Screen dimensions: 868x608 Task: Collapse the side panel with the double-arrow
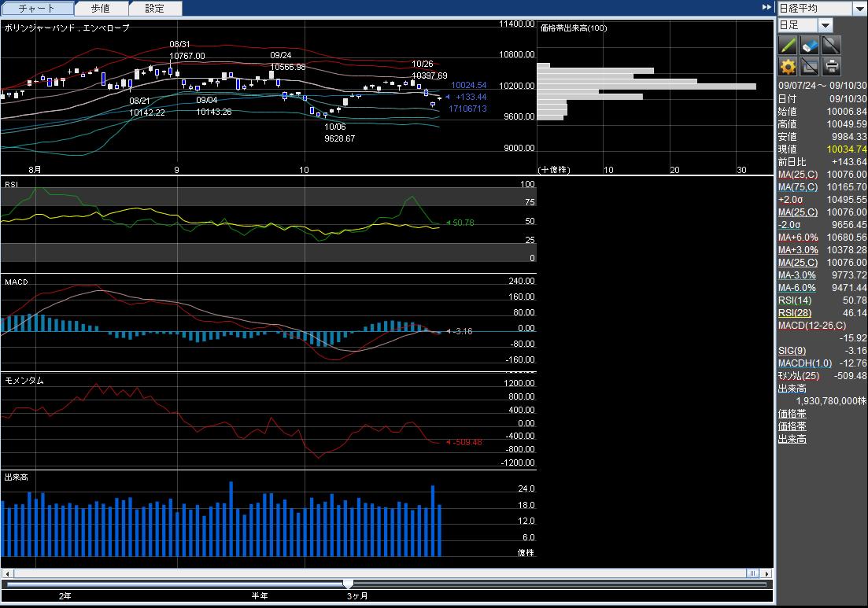tap(767, 7)
